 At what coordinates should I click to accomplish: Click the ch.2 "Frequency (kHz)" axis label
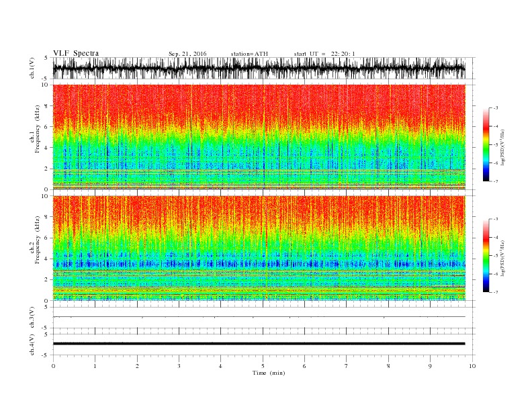pyautogui.click(x=38, y=240)
